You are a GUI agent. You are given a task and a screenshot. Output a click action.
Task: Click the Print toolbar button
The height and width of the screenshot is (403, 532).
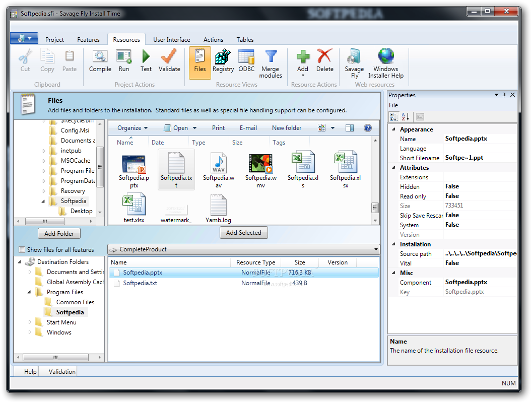click(x=219, y=128)
